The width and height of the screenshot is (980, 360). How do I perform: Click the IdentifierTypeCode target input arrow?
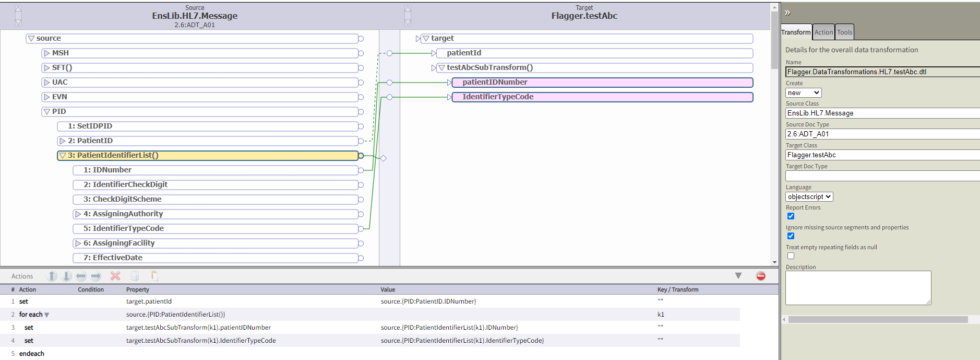449,97
